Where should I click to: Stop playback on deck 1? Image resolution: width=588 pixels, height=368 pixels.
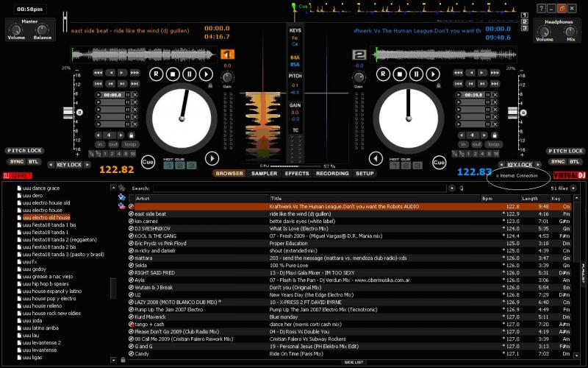(x=173, y=74)
